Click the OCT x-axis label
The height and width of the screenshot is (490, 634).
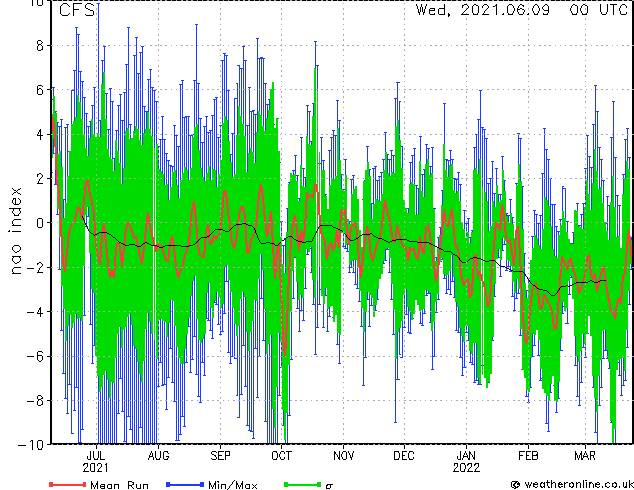(281, 456)
